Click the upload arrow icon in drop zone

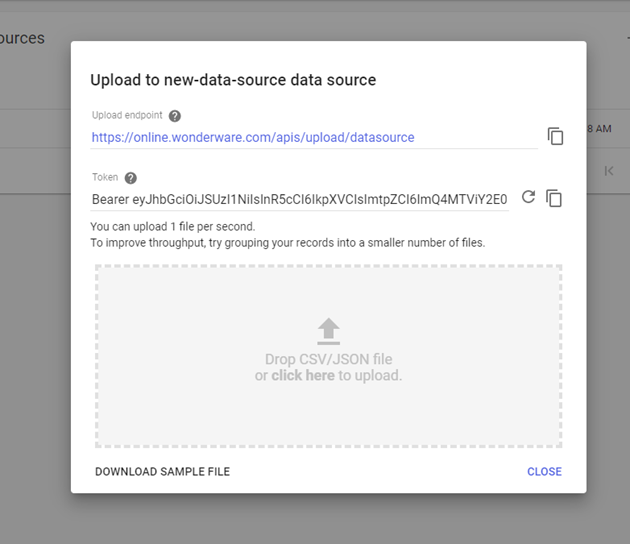(329, 331)
